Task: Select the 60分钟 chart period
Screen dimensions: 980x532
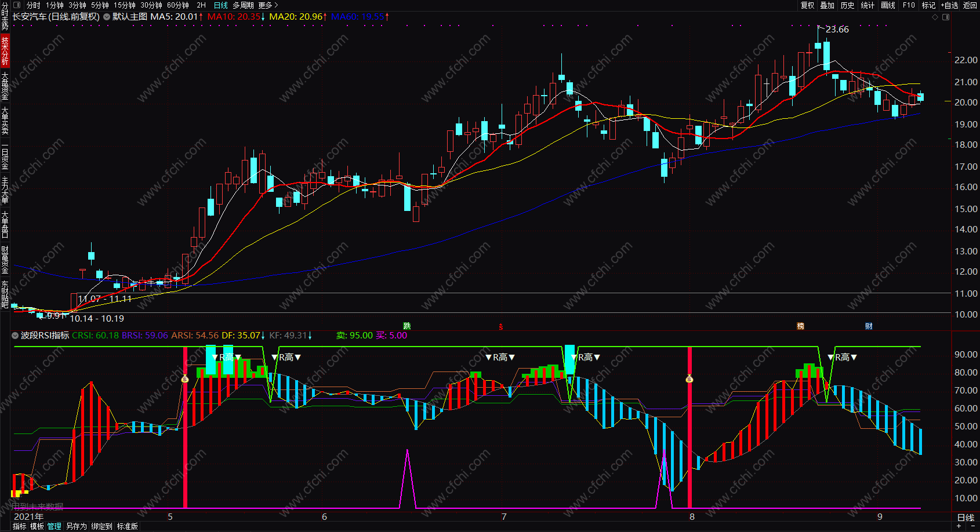Action: click(x=178, y=5)
